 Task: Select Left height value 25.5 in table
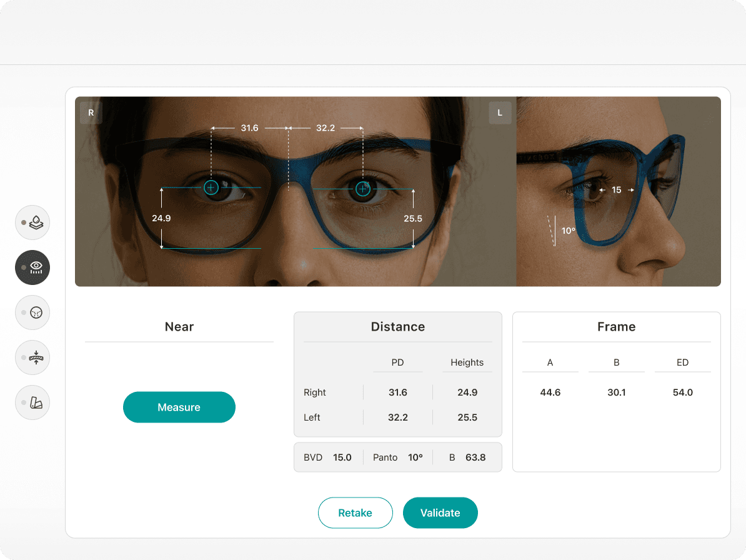coord(467,417)
